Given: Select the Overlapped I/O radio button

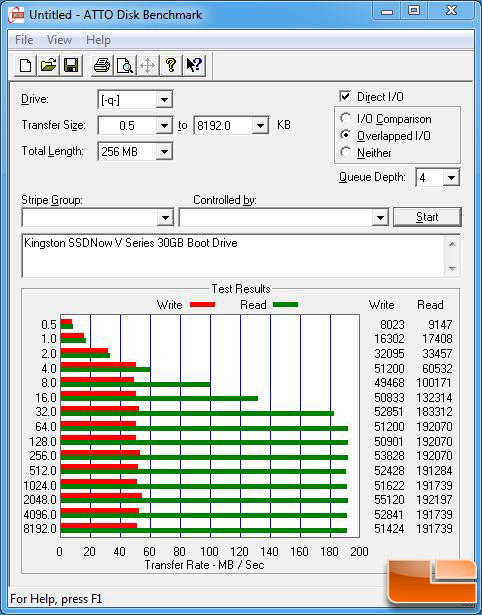Looking at the screenshot, I should tap(346, 135).
